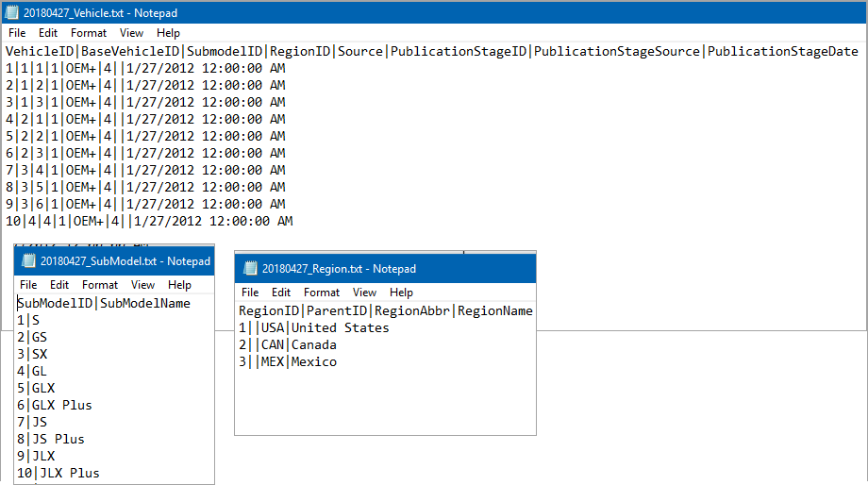
Task: Open Help menu in SubModel.txt window
Action: tap(180, 285)
